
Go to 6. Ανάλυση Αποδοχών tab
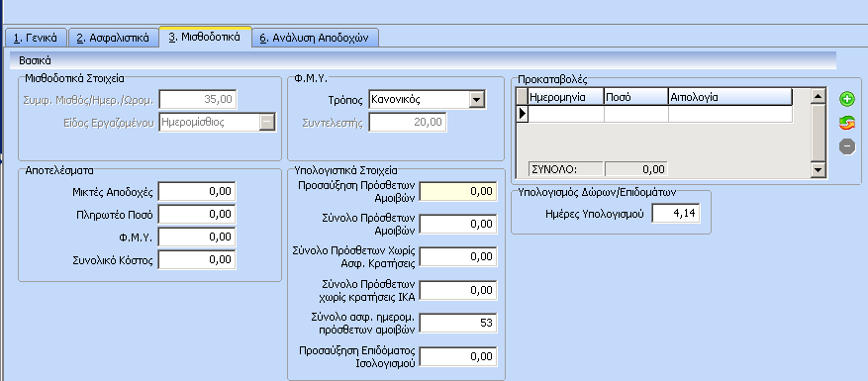pos(315,38)
